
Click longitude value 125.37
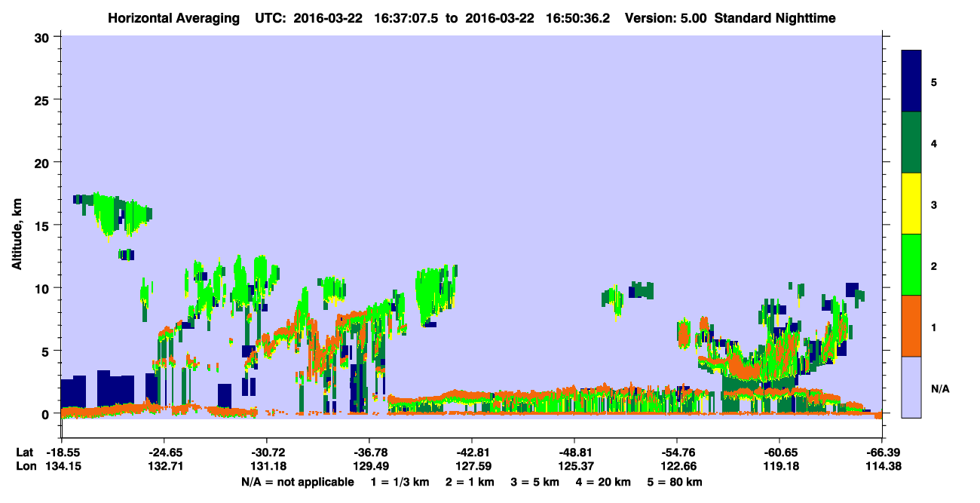tap(574, 466)
